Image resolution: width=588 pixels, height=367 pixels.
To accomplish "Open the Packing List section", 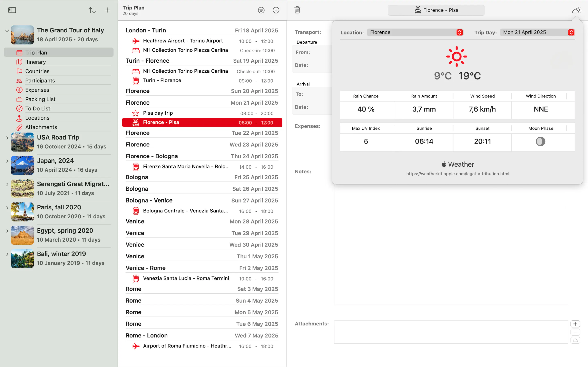I will [40, 99].
